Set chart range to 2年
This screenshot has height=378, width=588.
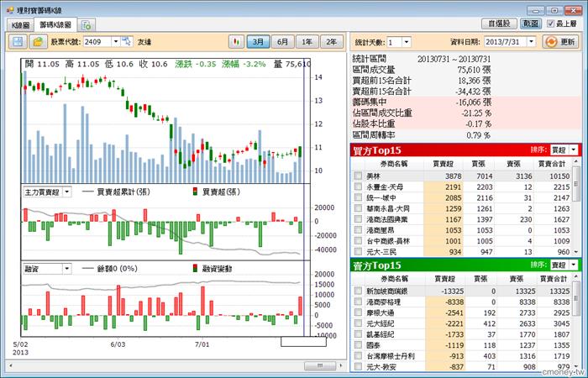click(x=332, y=42)
